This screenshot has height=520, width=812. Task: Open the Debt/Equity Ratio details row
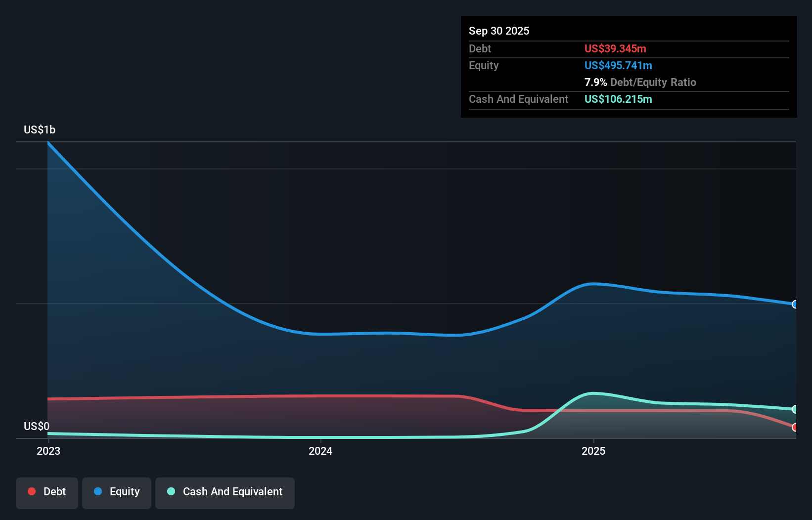point(640,82)
